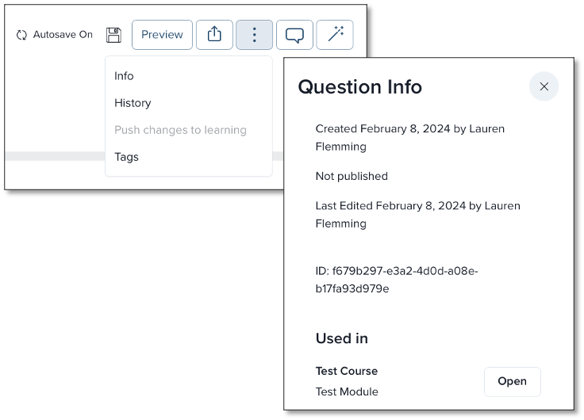Click the magic wand icon

click(x=335, y=35)
